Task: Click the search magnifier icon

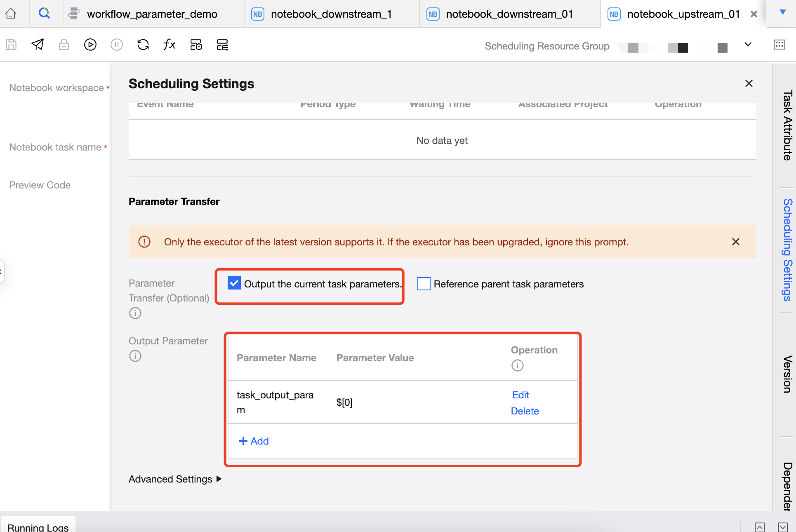Action: coord(44,14)
